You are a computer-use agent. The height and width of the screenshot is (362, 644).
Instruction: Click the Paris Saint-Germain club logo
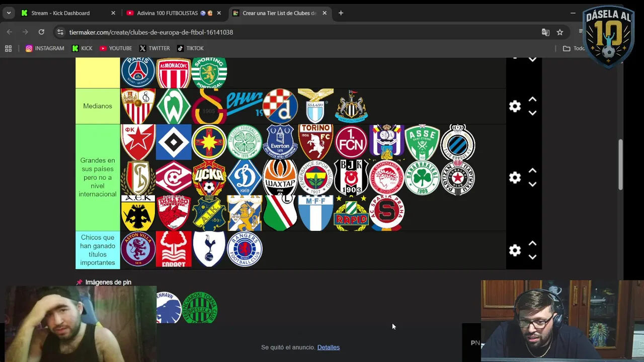click(x=138, y=72)
